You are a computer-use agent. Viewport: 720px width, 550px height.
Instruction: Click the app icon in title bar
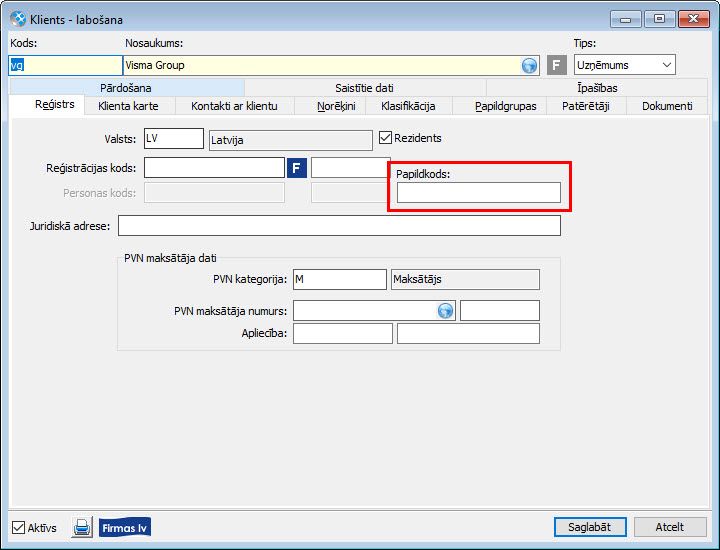[18, 19]
